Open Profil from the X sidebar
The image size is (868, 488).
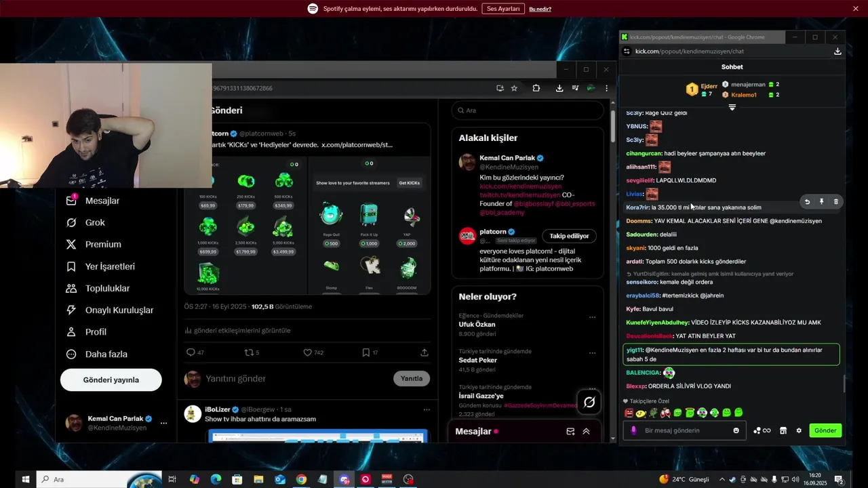[x=86, y=331]
